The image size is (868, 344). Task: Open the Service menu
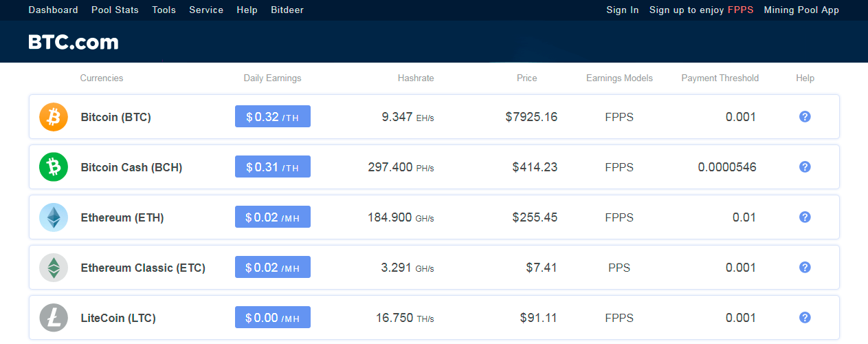206,10
